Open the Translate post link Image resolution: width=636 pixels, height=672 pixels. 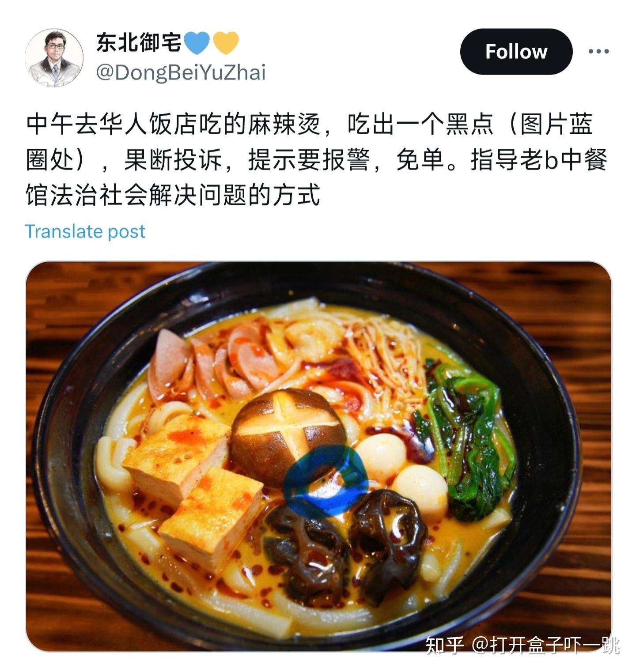click(x=85, y=231)
